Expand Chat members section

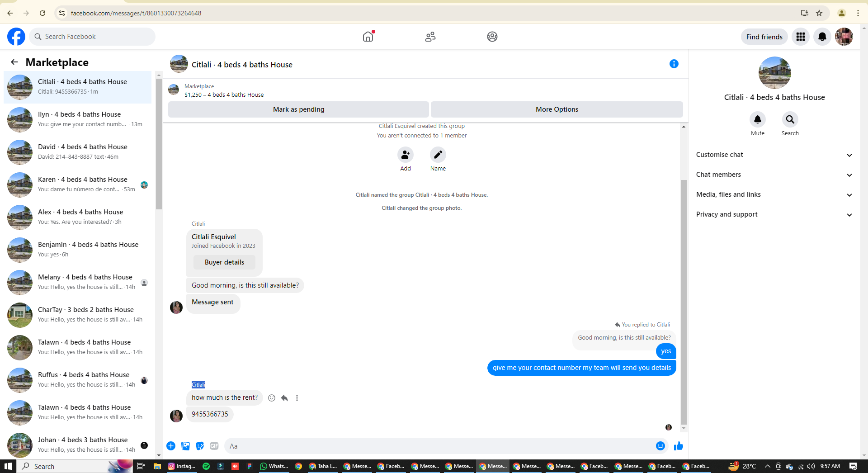coord(774,175)
